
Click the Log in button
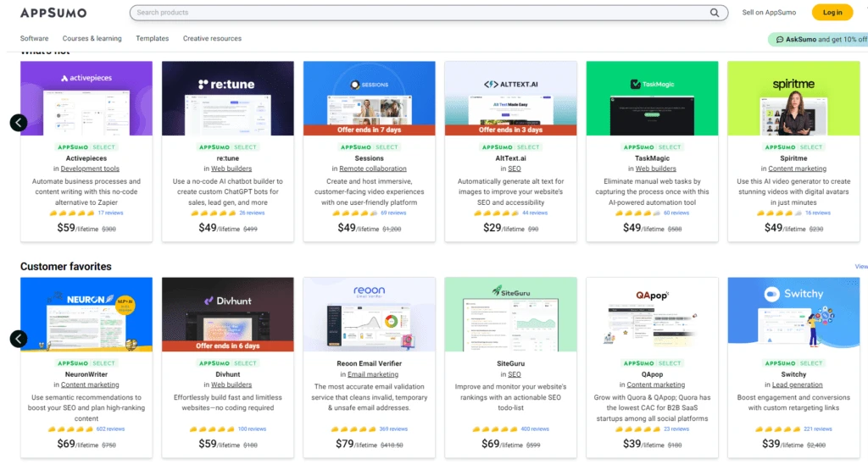pos(832,12)
